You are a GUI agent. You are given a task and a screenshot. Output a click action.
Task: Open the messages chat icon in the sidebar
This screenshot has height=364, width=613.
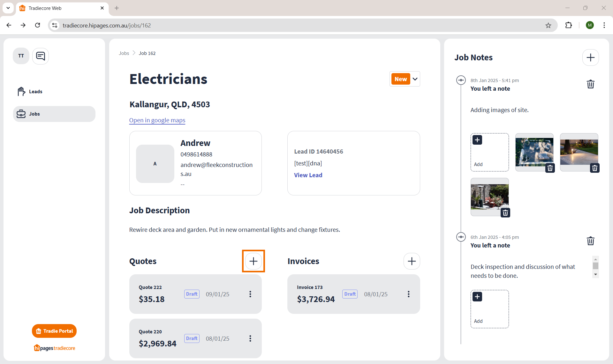click(x=41, y=56)
